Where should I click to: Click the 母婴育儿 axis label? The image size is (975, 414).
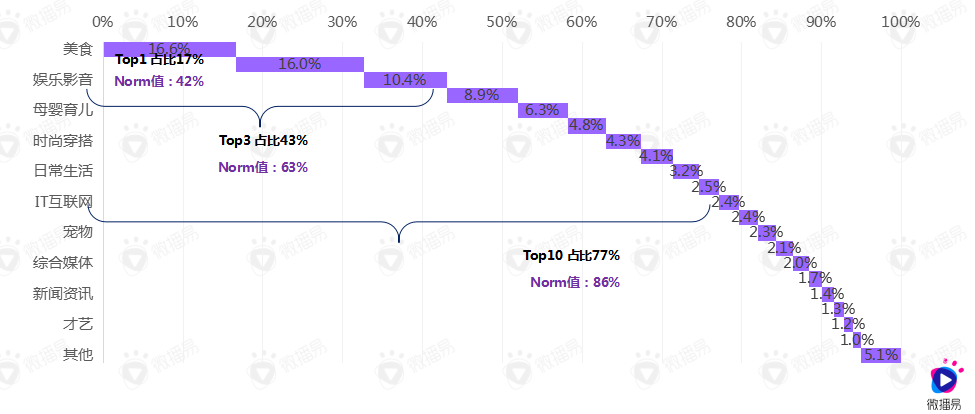click(x=63, y=110)
